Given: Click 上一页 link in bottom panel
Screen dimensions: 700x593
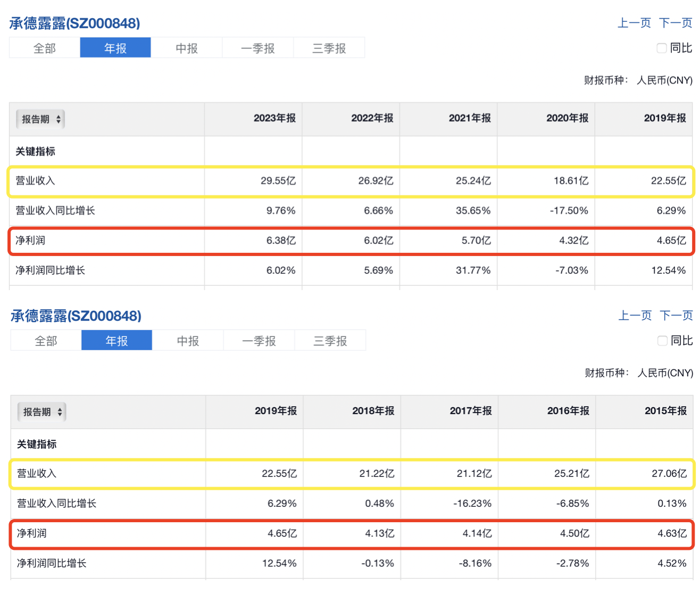Looking at the screenshot, I should (635, 316).
